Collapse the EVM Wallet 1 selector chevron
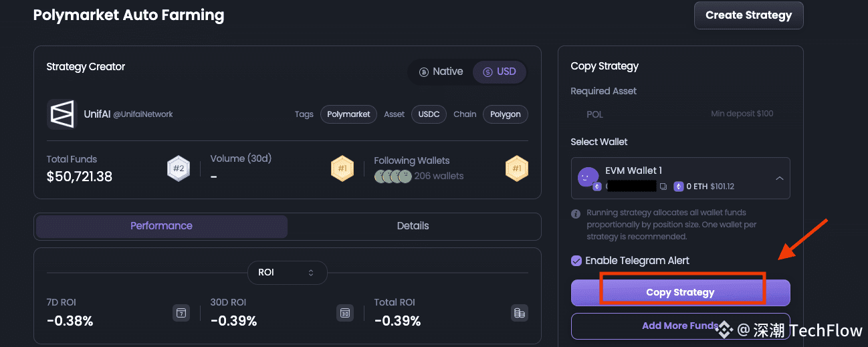 (x=779, y=179)
